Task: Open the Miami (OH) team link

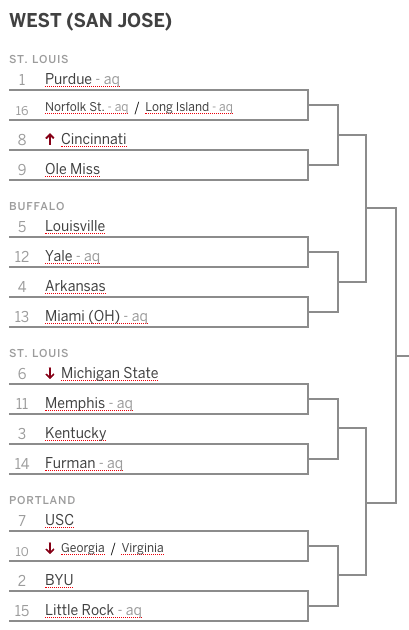Action: coord(82,316)
